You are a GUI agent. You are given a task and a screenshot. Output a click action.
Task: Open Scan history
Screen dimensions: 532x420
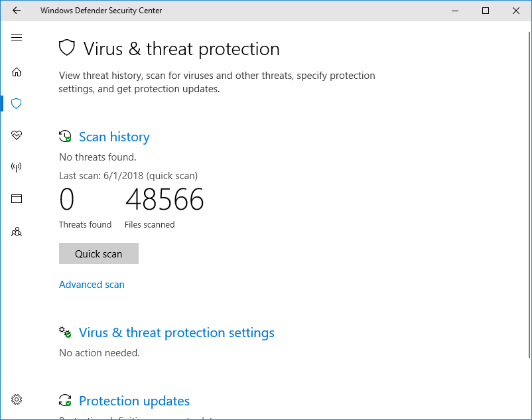(113, 137)
